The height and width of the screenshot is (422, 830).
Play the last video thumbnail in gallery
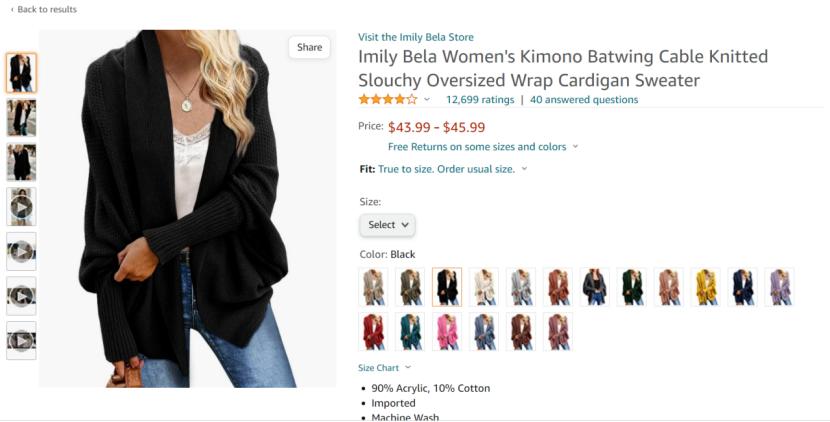(21, 340)
